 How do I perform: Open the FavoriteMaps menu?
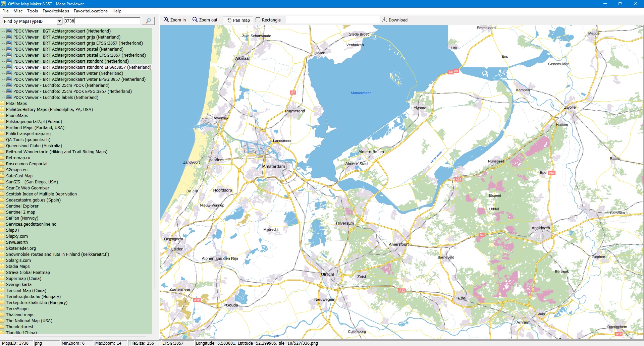tap(56, 11)
